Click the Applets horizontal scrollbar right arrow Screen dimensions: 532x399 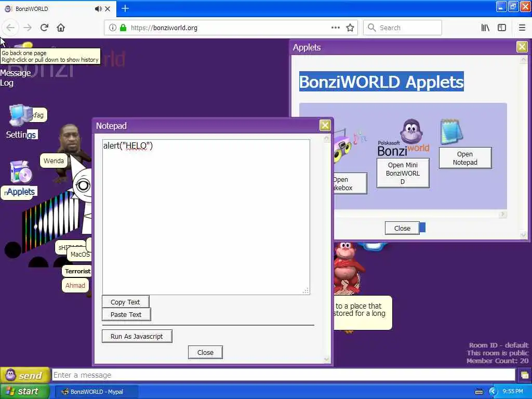coord(503,214)
